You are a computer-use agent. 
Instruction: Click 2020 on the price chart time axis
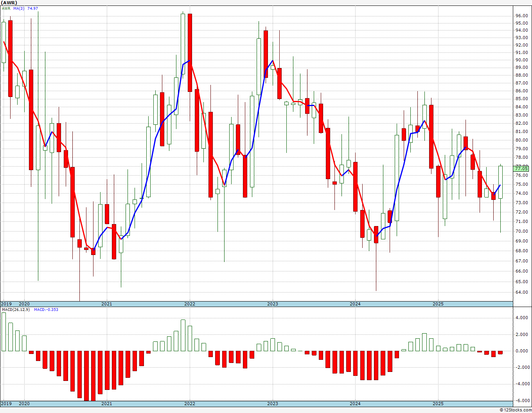click(x=24, y=304)
